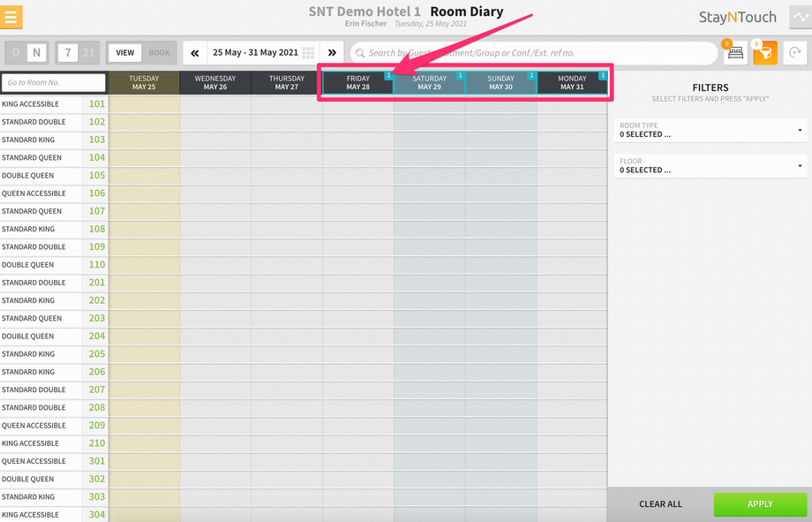Click Standard Queen label for room 203
This screenshot has height=522, width=812.
point(32,318)
